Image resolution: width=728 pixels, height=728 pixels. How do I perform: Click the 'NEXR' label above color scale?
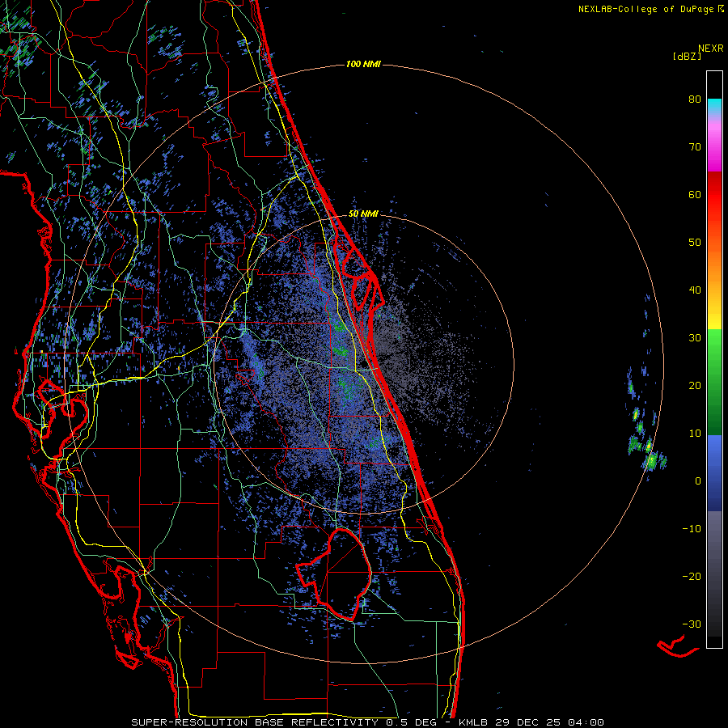711,49
